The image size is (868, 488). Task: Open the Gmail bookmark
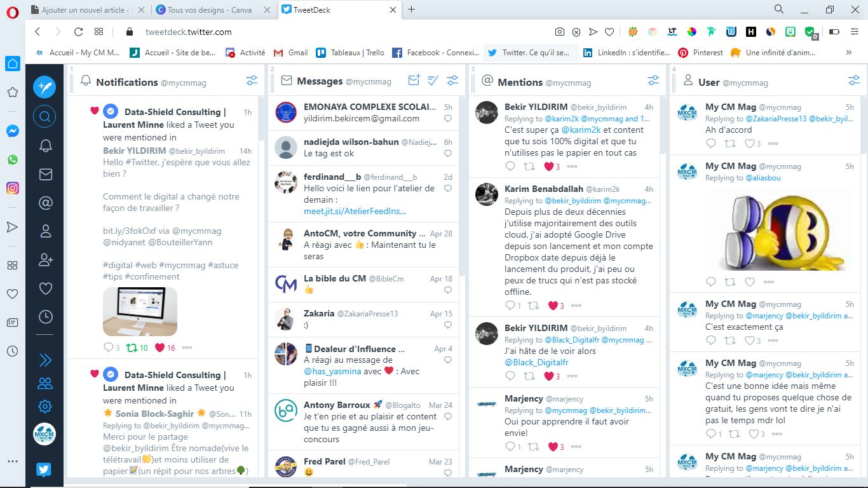pyautogui.click(x=291, y=53)
